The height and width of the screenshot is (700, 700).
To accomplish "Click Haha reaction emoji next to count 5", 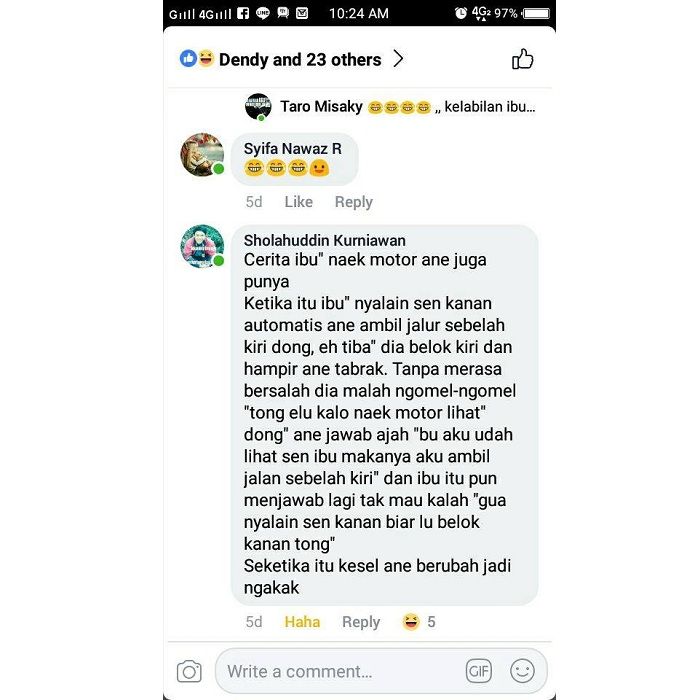I will click(411, 621).
